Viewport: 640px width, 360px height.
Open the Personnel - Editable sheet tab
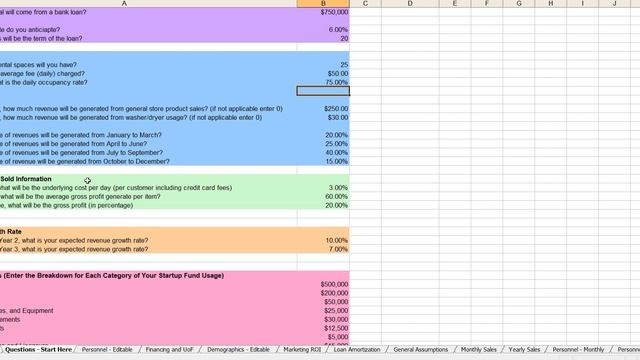pyautogui.click(x=107, y=350)
